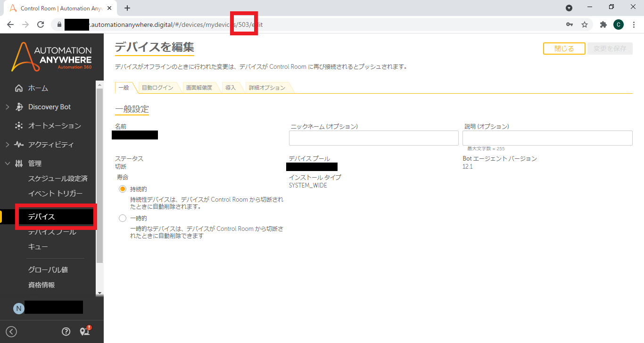
Task: Click the Discovery Bot icon
Action: 19,107
